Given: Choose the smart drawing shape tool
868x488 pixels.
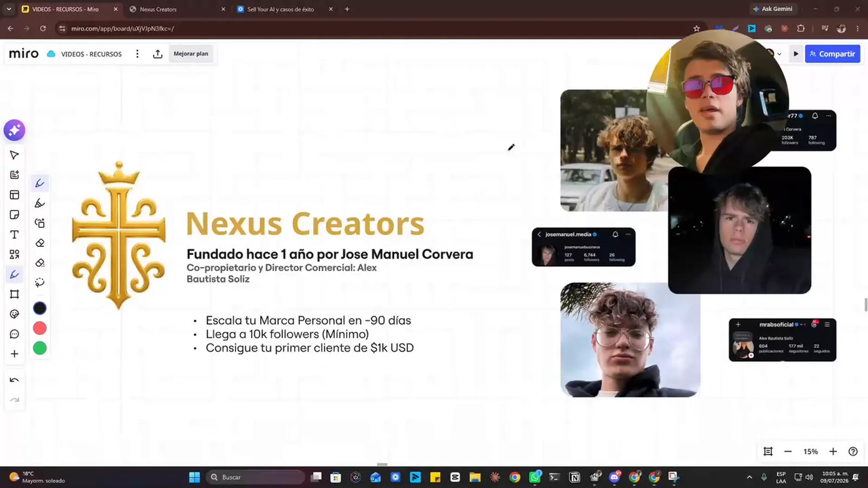Looking at the screenshot, I should pos(40,223).
